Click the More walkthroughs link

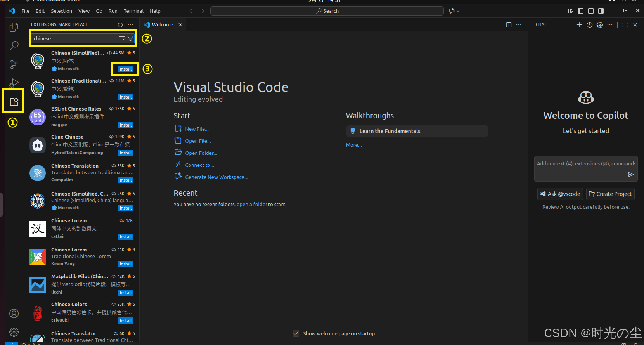click(x=354, y=145)
